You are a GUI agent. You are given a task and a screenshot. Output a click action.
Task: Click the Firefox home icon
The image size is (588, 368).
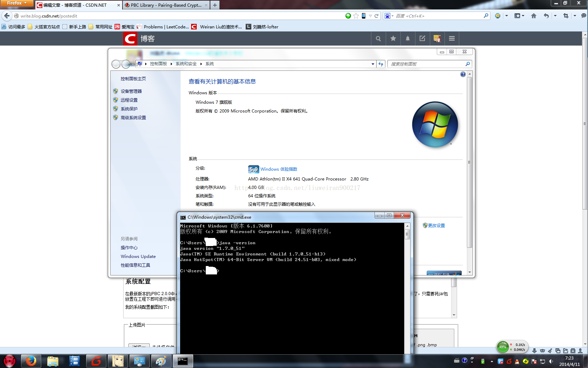coord(534,16)
